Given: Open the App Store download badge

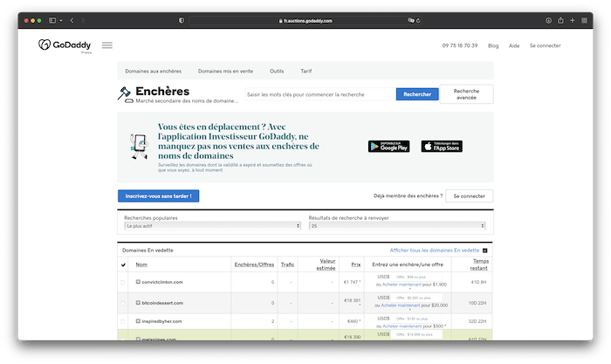Looking at the screenshot, I should tap(442, 146).
